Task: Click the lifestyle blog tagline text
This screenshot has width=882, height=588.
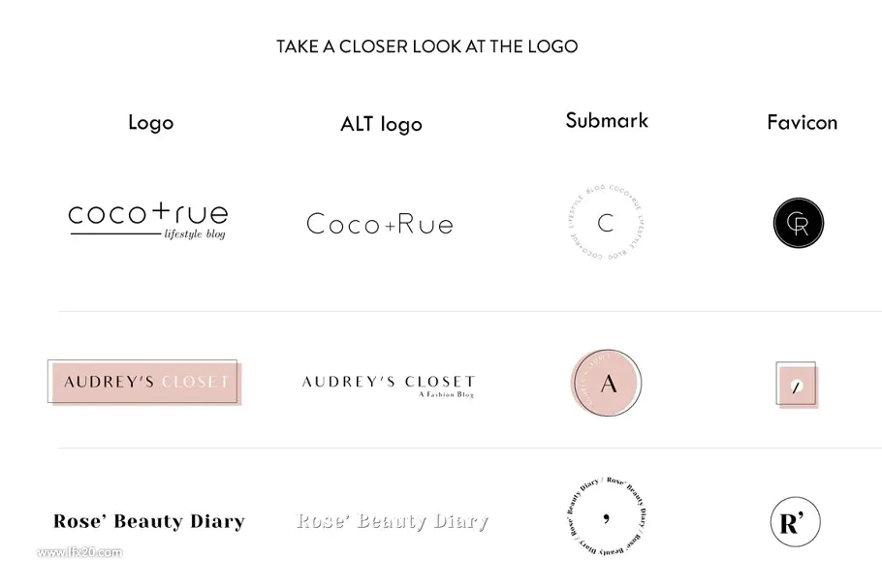Action: [195, 233]
